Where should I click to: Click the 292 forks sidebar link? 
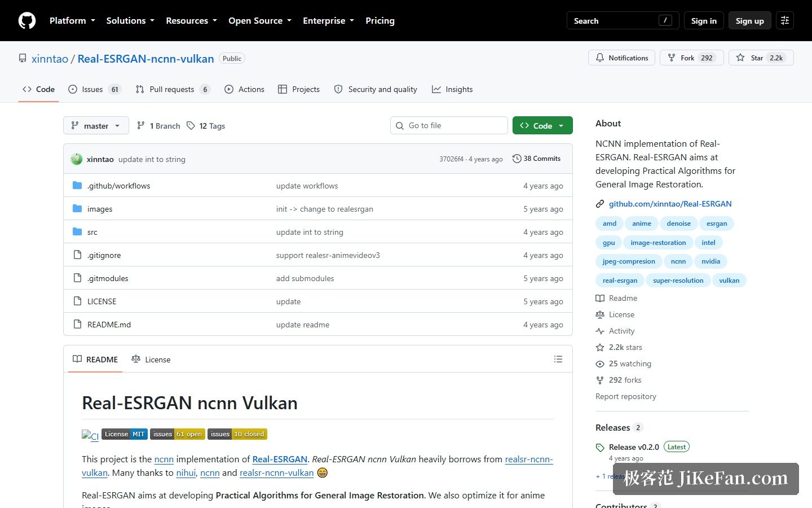coord(618,380)
